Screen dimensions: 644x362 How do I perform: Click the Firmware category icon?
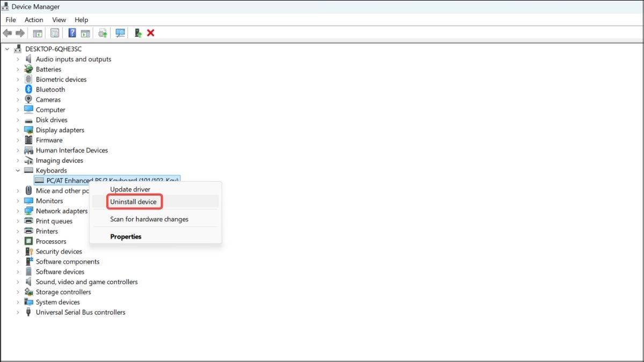(x=28, y=140)
